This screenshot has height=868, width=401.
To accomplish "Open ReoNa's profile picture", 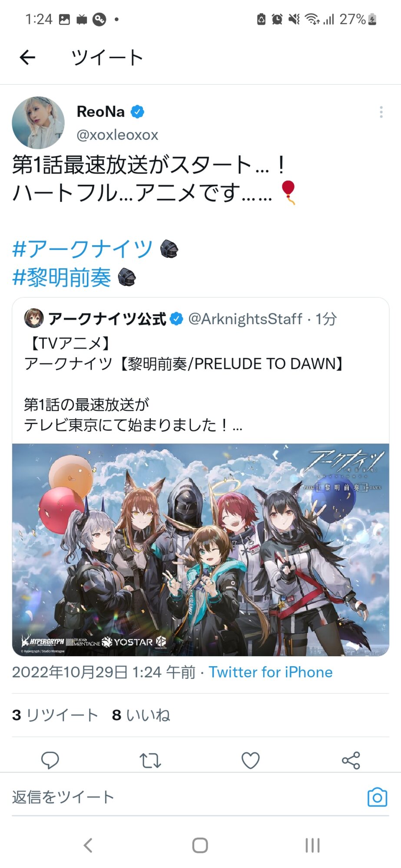I will coord(38,122).
